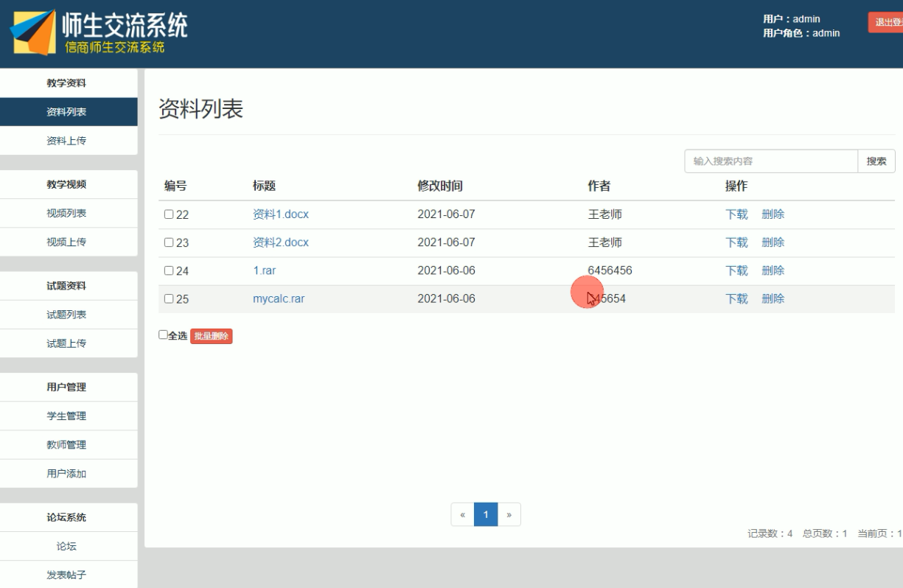Screen dimensions: 903x588
Task: Click the 论坛系统 section header
Action: tap(66, 517)
